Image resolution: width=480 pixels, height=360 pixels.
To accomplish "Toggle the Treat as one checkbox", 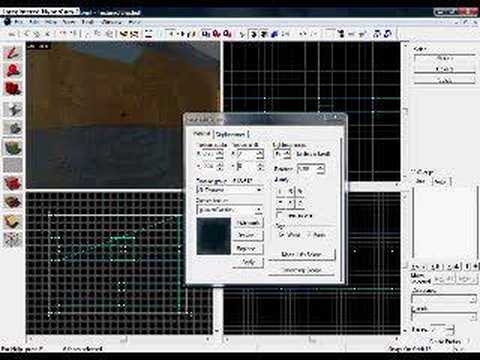I will 280,216.
